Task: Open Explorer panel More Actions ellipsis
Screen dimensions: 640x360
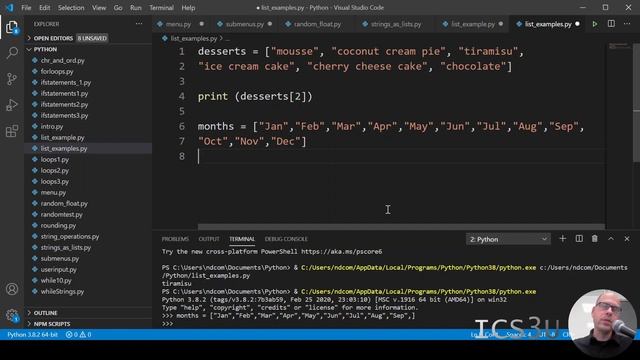Action: tap(139, 24)
